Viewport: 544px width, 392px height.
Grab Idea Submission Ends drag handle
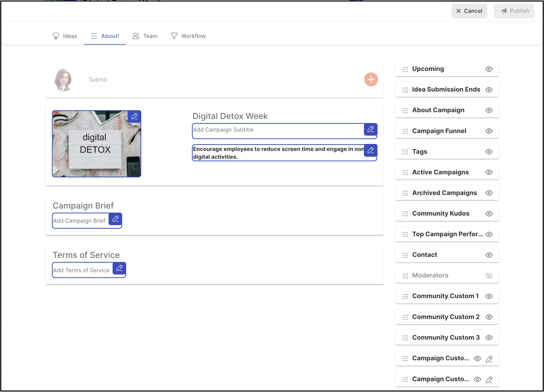(405, 90)
